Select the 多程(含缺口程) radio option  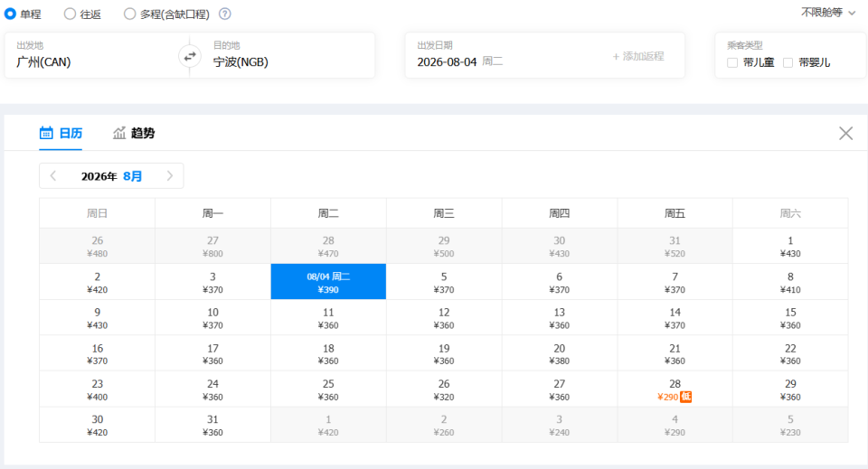(129, 14)
